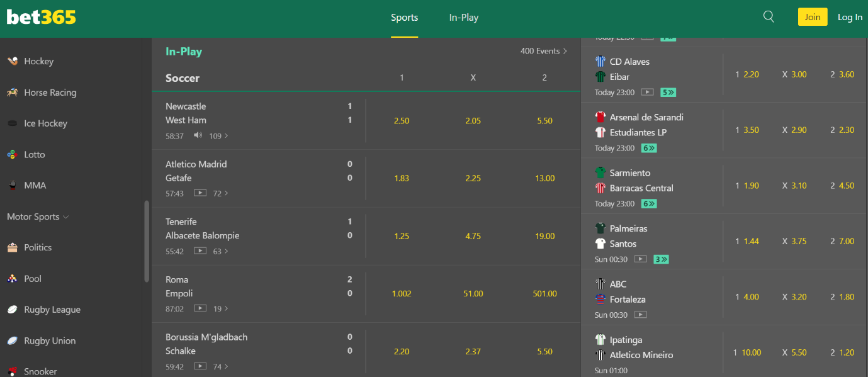The height and width of the screenshot is (377, 868).
Task: Click the Pool balls icon
Action: pos(13,278)
